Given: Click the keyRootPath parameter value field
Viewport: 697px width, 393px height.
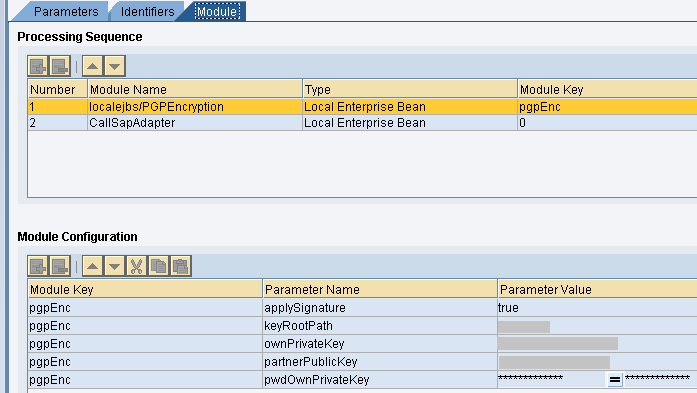Looking at the screenshot, I should [597, 326].
